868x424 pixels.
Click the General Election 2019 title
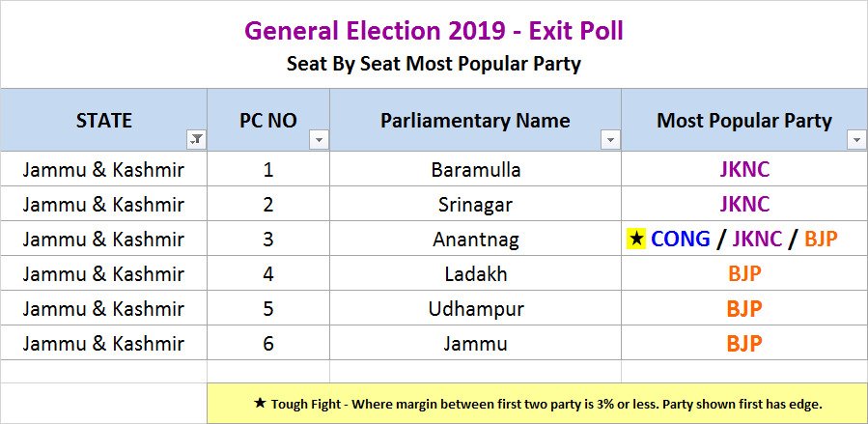[x=434, y=31]
